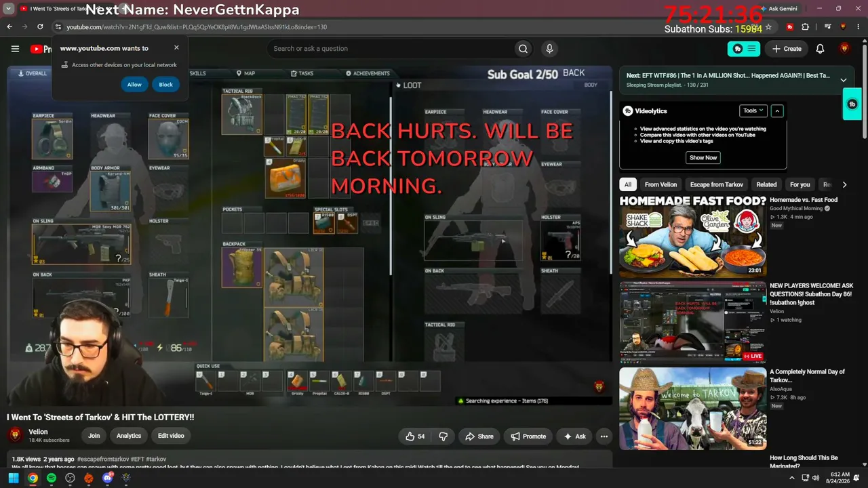
Task: Click the Chrome address bar URL
Action: (197, 27)
